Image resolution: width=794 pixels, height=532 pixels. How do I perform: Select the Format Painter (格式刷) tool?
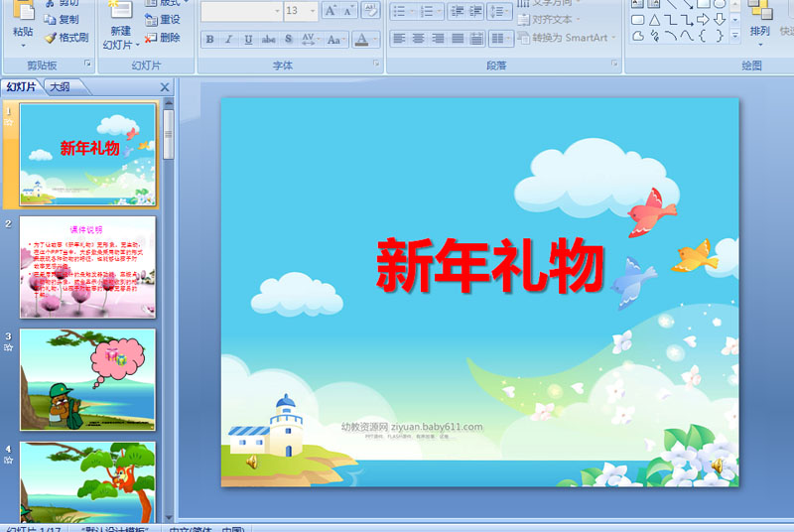tap(66, 38)
